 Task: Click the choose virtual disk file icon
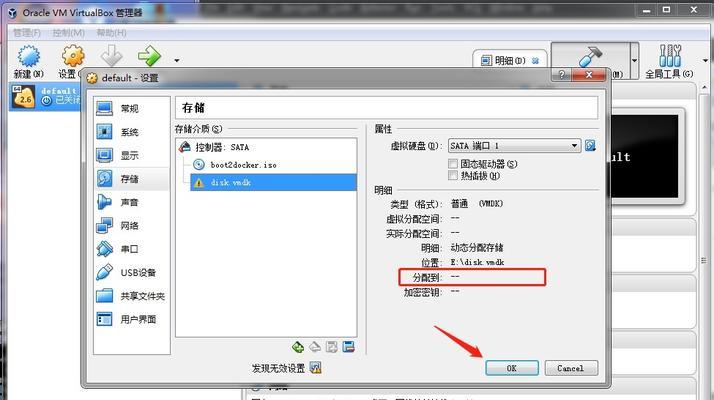tap(590, 145)
